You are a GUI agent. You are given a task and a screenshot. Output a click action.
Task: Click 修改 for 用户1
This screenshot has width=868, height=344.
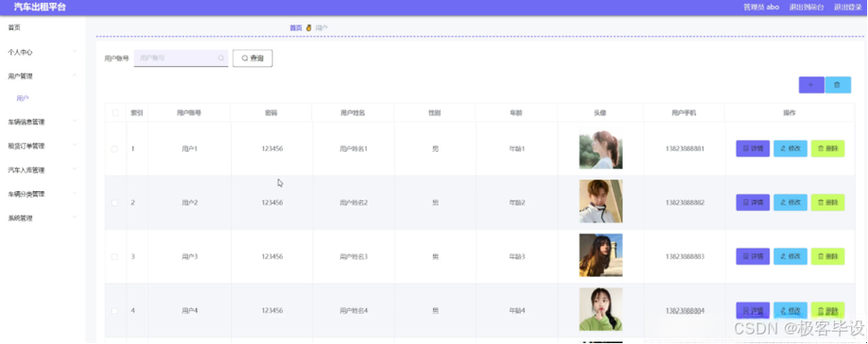tap(791, 149)
